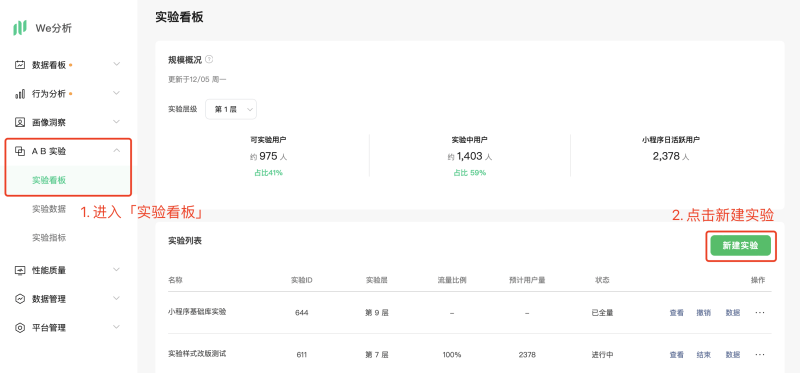Click 数据 for 小程序基础库实验
The width and height of the screenshot is (800, 373).
tap(733, 313)
